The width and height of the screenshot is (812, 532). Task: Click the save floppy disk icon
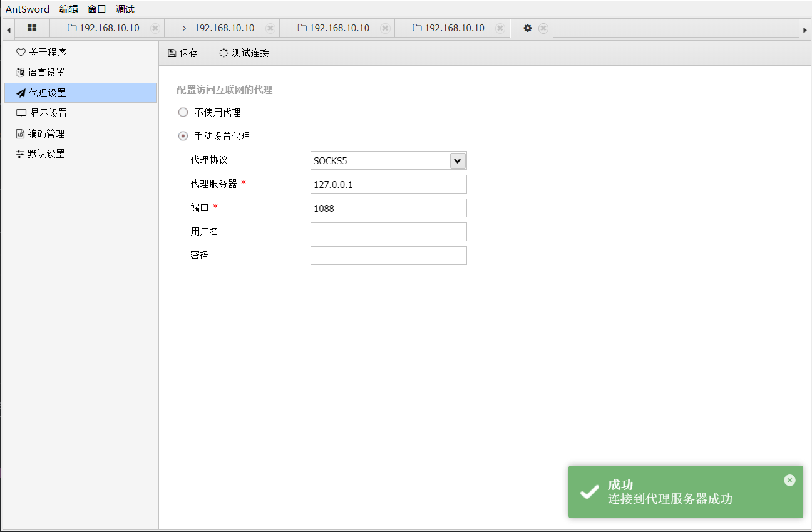coord(172,53)
